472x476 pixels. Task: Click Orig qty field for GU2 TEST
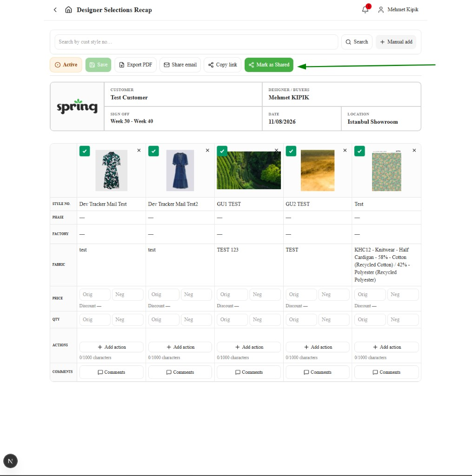pos(301,320)
